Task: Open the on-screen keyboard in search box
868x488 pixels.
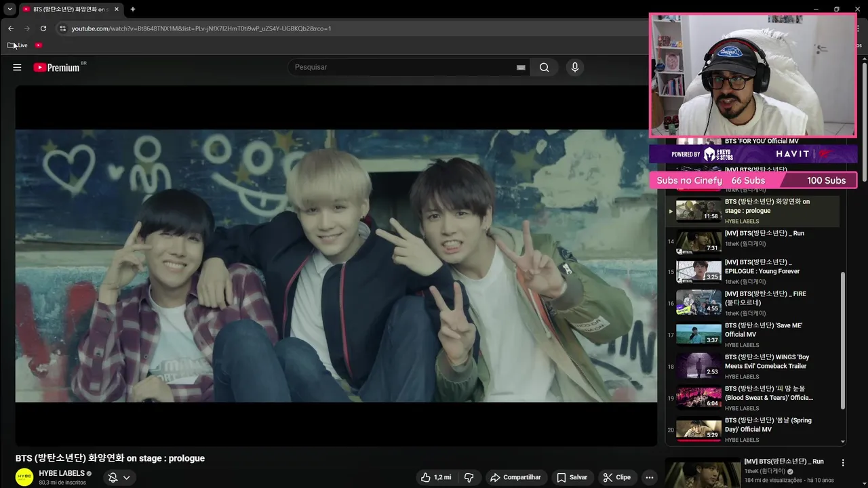Action: 521,67
